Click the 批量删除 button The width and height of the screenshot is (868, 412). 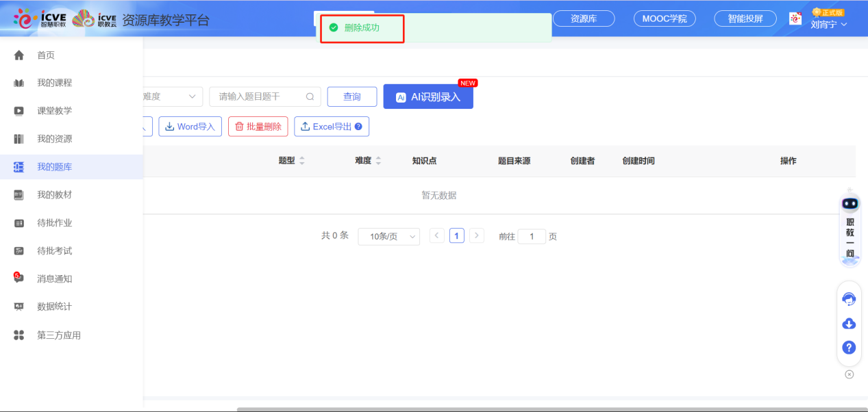point(258,127)
